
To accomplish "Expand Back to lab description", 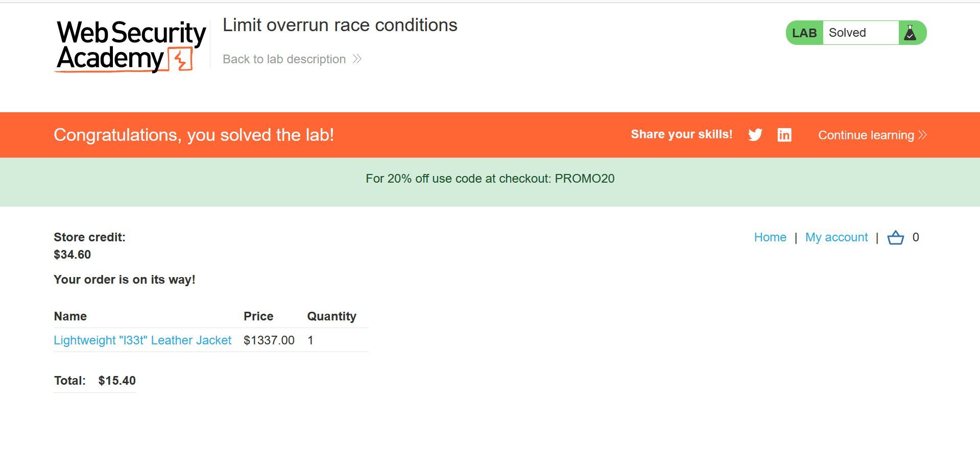I will [x=283, y=59].
